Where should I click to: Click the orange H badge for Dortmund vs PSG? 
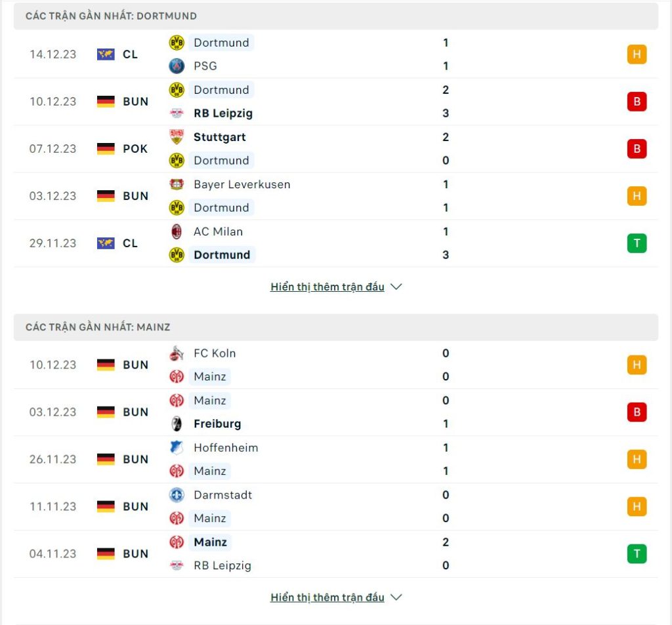click(x=637, y=54)
